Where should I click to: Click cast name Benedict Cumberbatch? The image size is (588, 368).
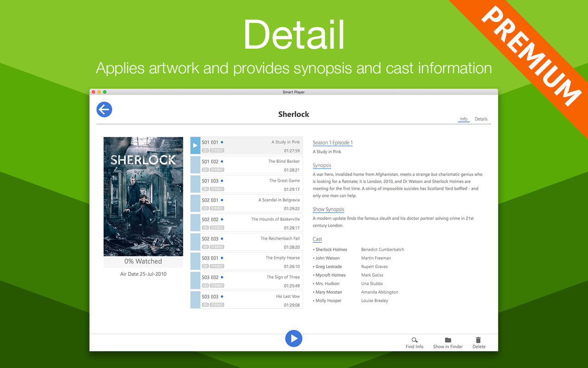point(383,250)
